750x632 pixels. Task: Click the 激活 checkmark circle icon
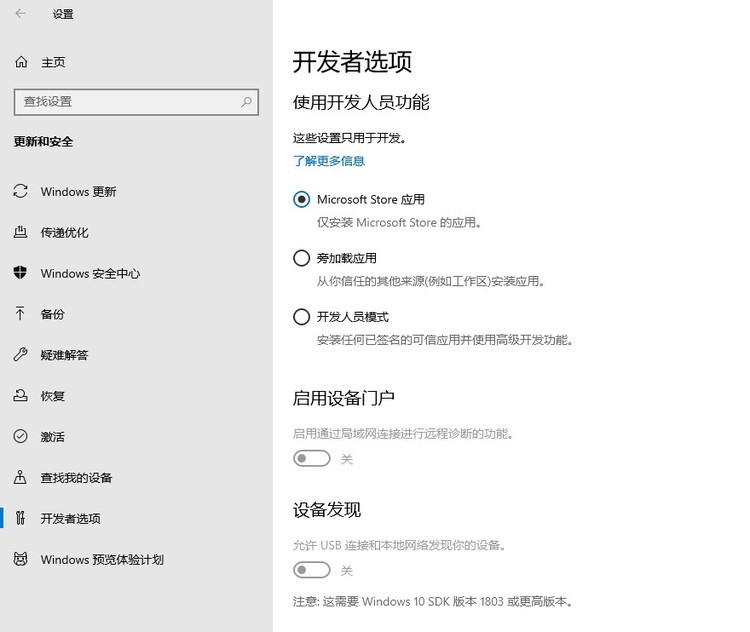coord(20,436)
